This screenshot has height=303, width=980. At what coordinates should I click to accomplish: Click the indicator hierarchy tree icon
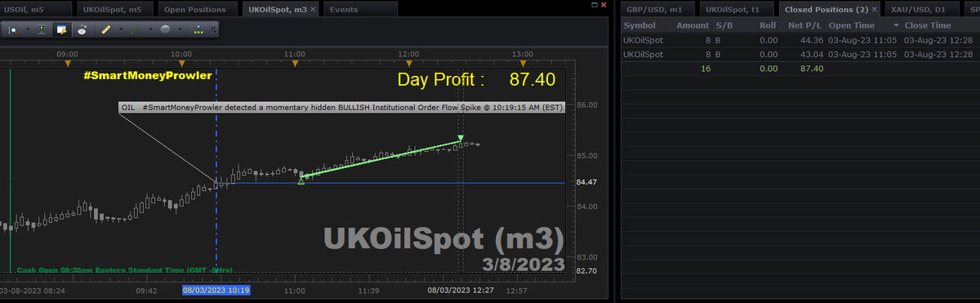click(x=198, y=30)
